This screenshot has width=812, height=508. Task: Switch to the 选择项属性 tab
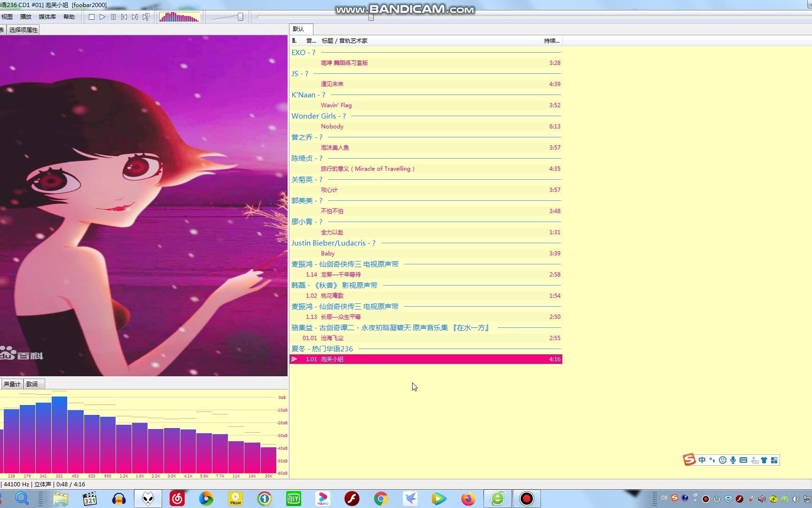[x=23, y=30]
